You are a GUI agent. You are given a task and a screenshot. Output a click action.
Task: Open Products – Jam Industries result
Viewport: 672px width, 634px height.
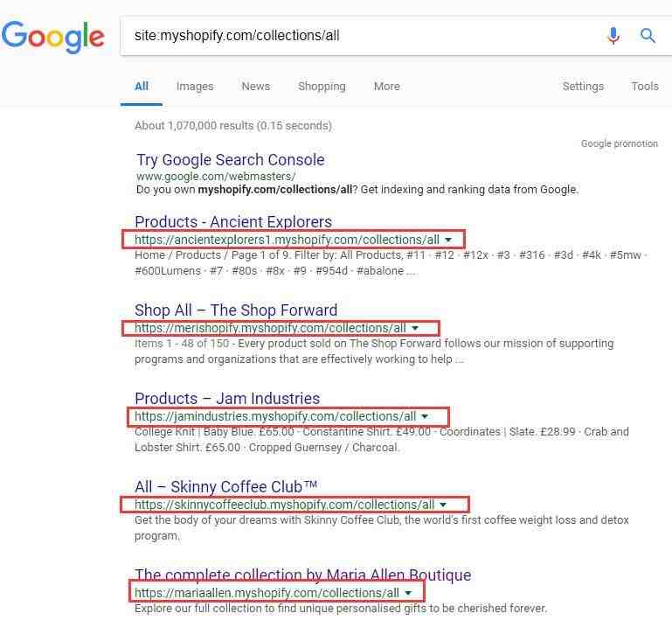[227, 399]
